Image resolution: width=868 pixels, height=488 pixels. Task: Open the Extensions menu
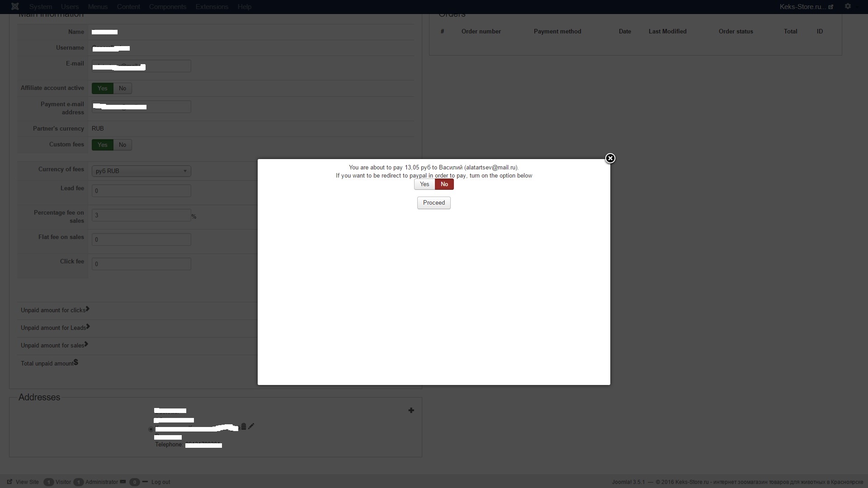coord(212,7)
